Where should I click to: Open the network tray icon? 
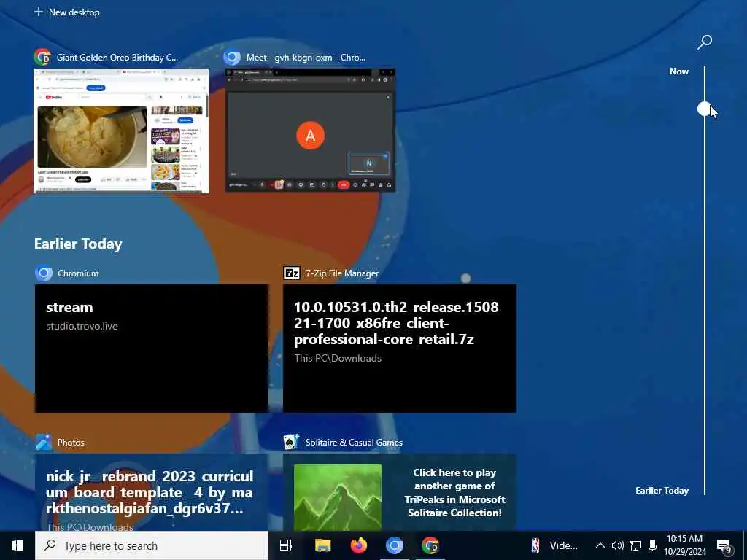click(635, 545)
